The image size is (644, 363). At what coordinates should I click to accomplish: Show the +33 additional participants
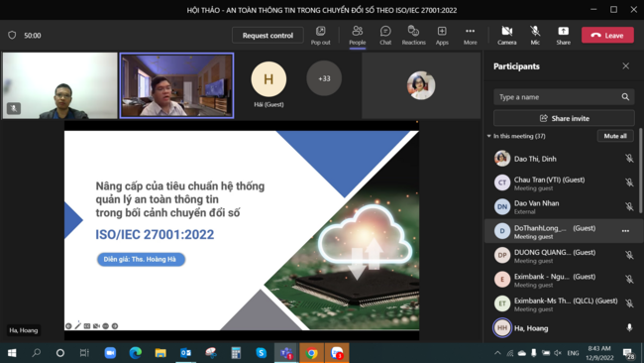(324, 78)
